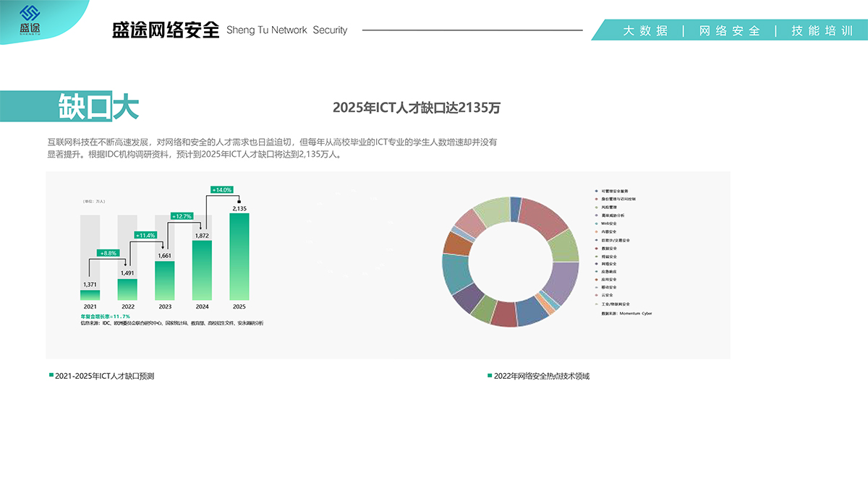Click green square beside 2021-2025年ICT人才缺口预测 caption

[51, 376]
